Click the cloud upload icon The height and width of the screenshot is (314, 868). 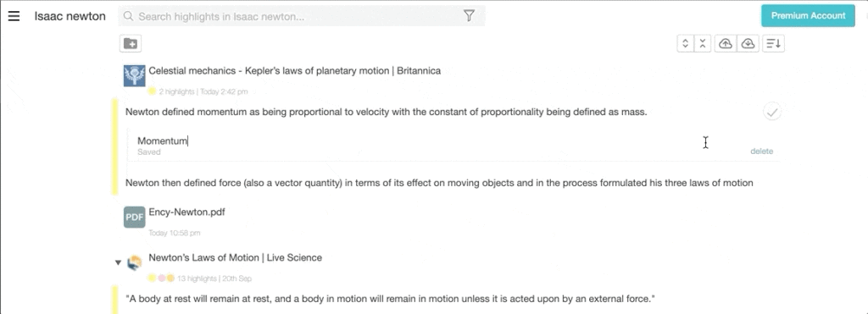pos(726,44)
